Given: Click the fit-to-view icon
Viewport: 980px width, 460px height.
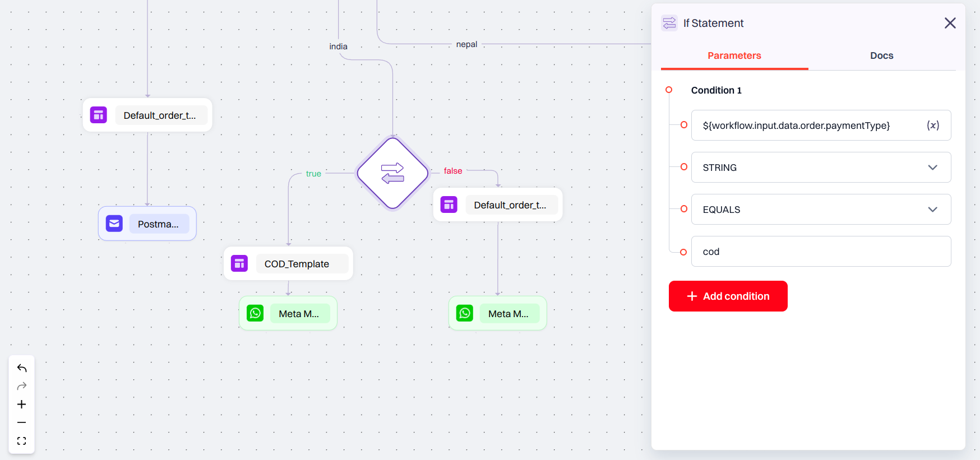Looking at the screenshot, I should pos(22,441).
